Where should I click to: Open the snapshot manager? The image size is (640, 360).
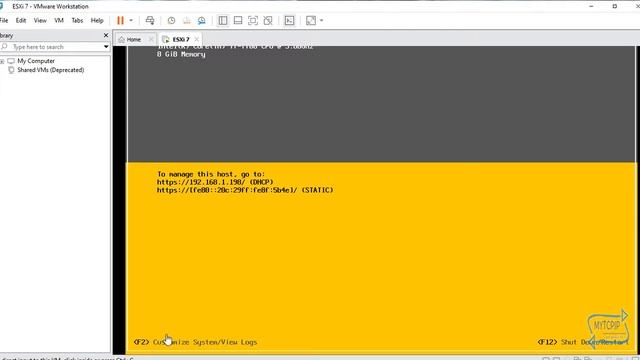(202, 20)
